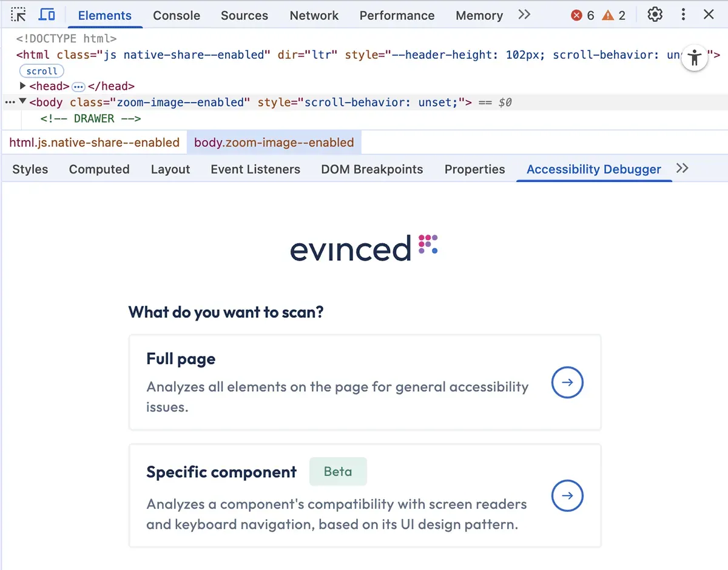Click the 'Analyzes all elements on the page' description
The image size is (728, 570).
click(337, 397)
